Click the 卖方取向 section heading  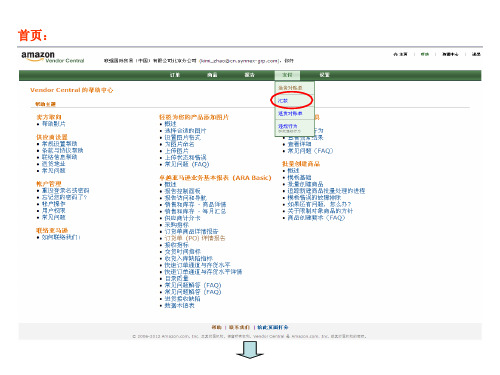49,117
